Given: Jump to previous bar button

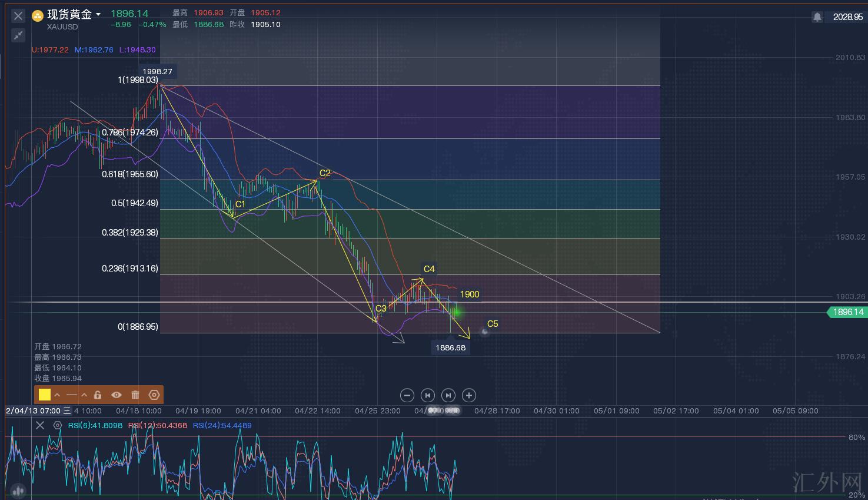Looking at the screenshot, I should [427, 395].
